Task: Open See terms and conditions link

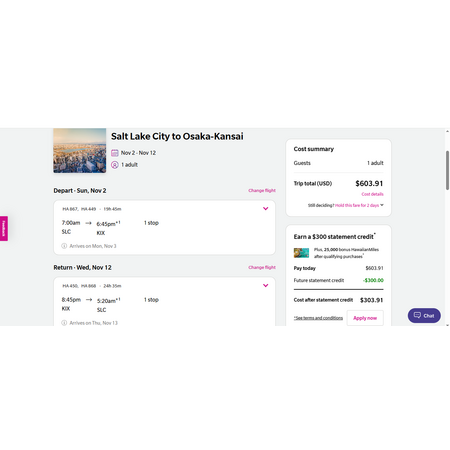Action: [x=318, y=318]
